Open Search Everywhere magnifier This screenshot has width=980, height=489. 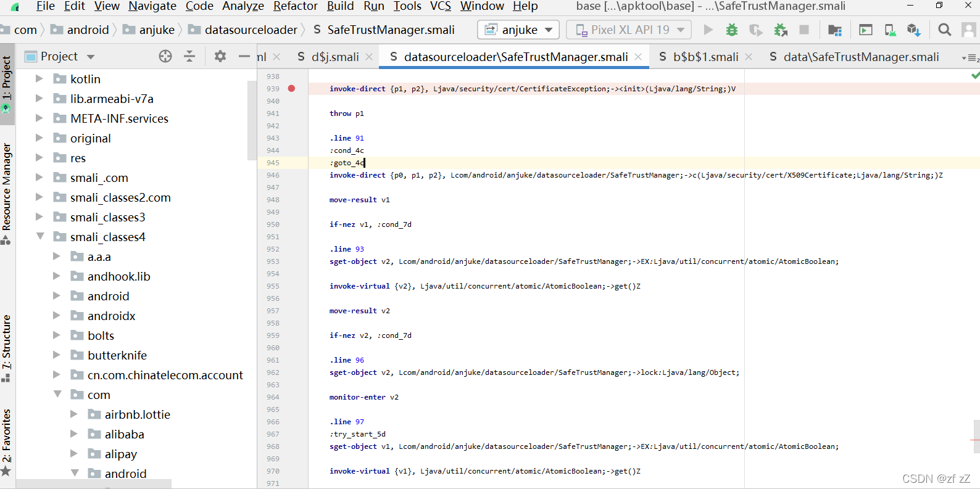click(x=944, y=30)
